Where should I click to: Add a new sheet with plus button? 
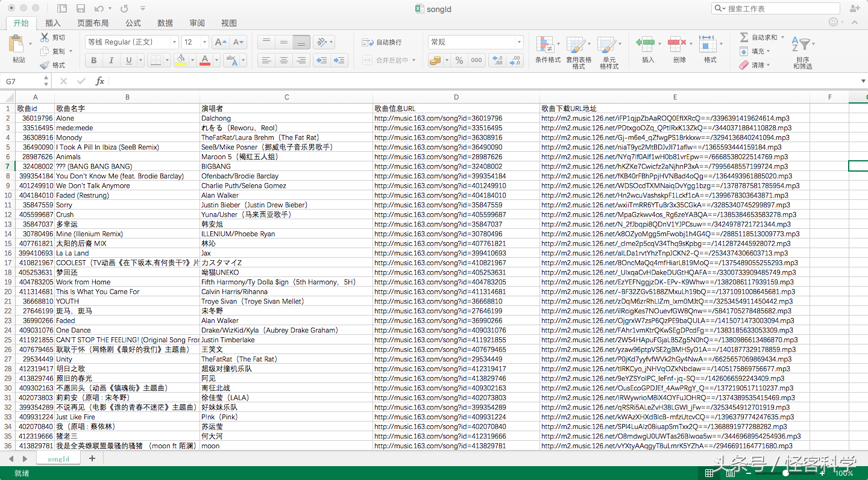[92, 459]
